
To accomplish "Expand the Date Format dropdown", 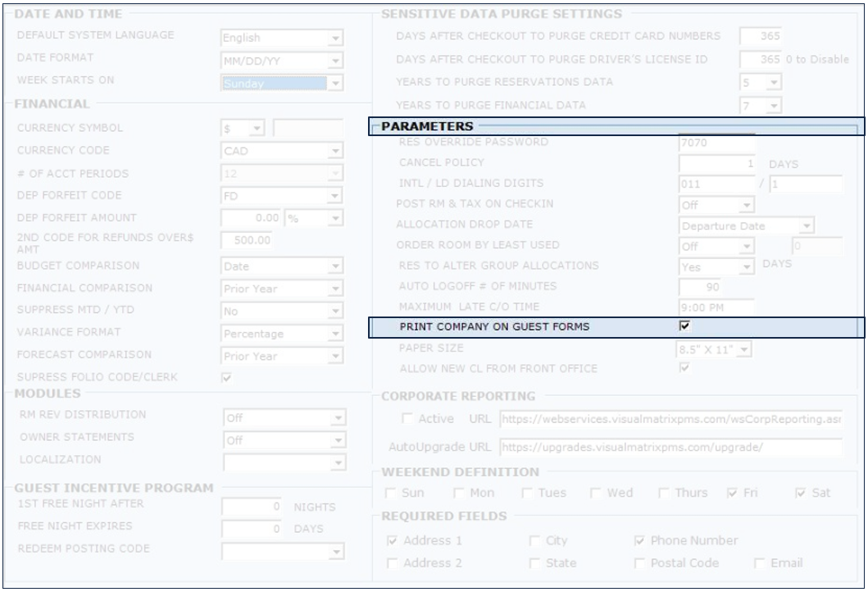I will tap(334, 61).
